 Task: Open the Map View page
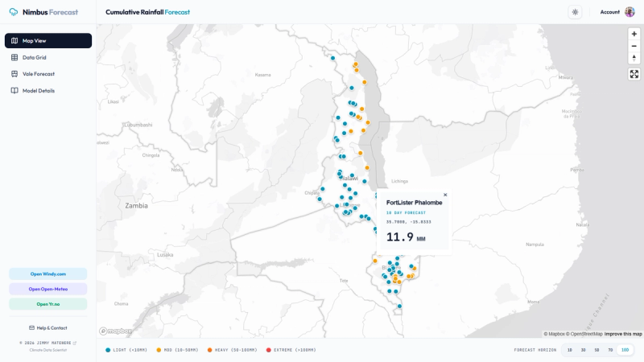coord(48,41)
